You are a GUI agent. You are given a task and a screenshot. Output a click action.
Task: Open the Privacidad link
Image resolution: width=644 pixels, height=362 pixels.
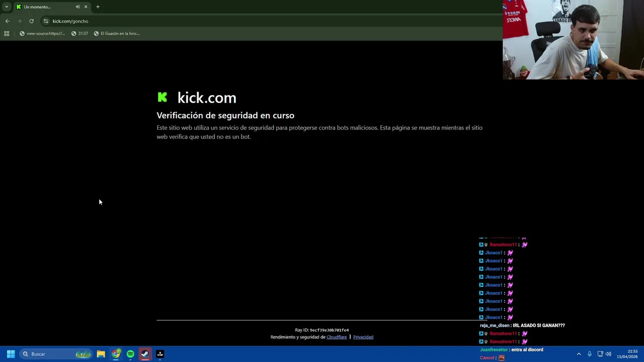point(363,337)
